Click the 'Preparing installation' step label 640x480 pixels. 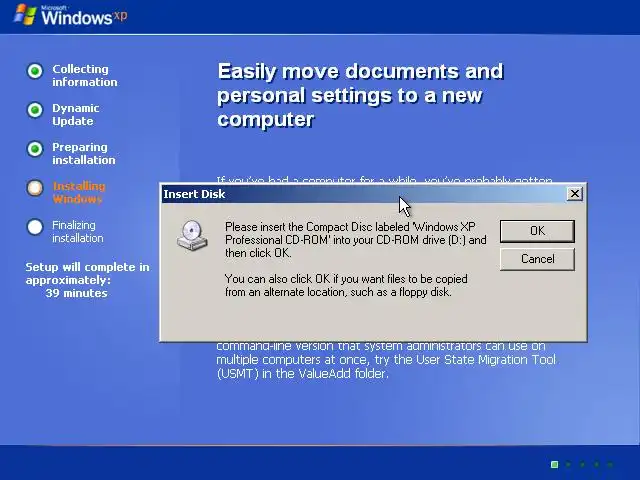pyautogui.click(x=84, y=153)
